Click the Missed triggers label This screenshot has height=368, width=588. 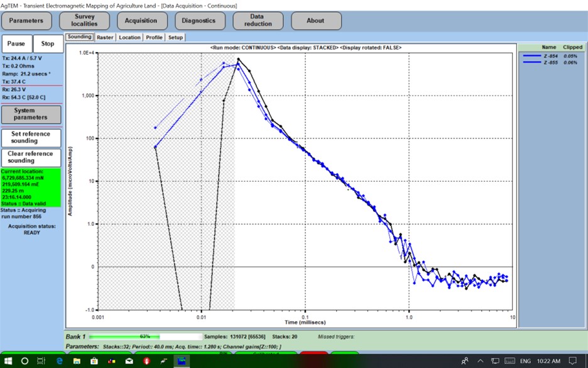click(x=336, y=337)
